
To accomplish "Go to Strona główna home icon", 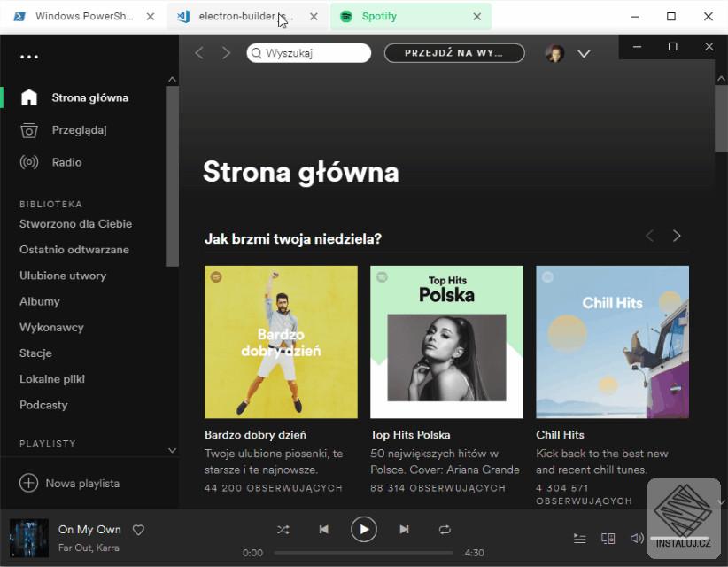I will (x=29, y=97).
